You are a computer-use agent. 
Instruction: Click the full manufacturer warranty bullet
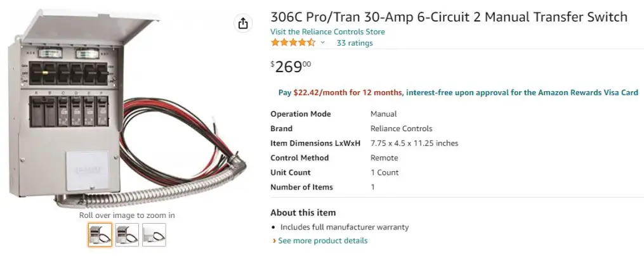345,227
